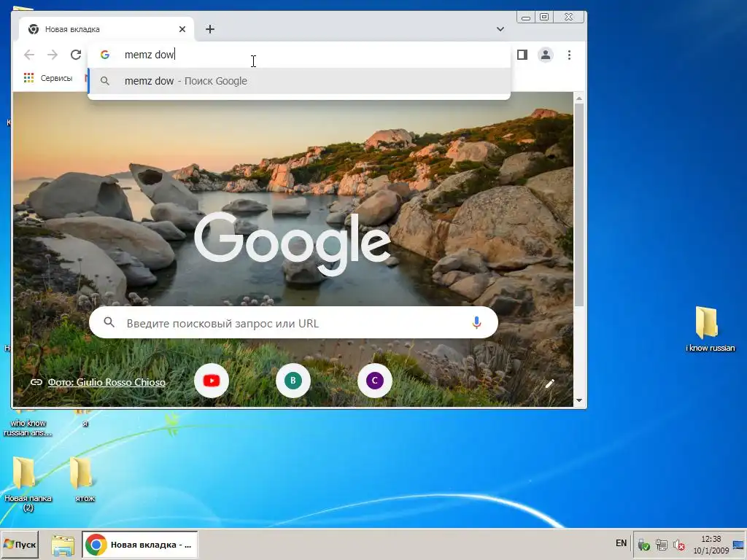
Task: Customize page with pencil icon
Action: (x=550, y=384)
